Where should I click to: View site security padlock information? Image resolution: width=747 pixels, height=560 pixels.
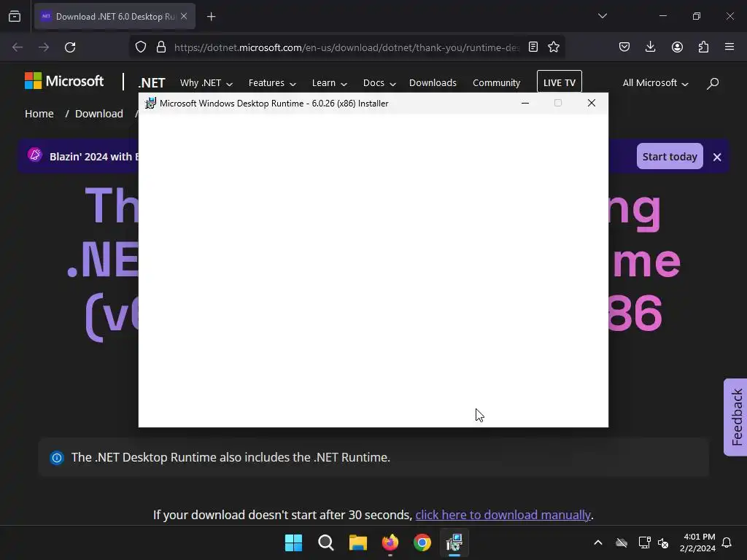pyautogui.click(x=161, y=47)
